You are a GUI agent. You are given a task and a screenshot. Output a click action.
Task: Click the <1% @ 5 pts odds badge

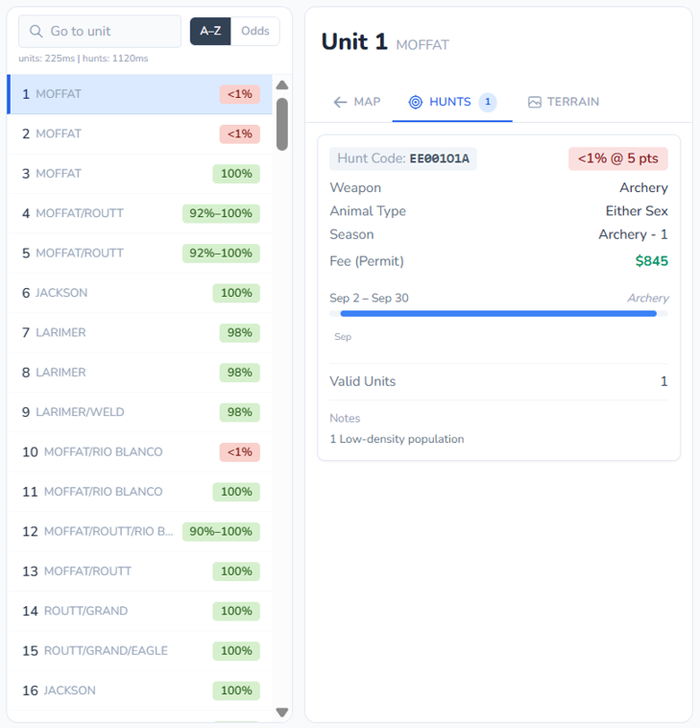click(617, 158)
